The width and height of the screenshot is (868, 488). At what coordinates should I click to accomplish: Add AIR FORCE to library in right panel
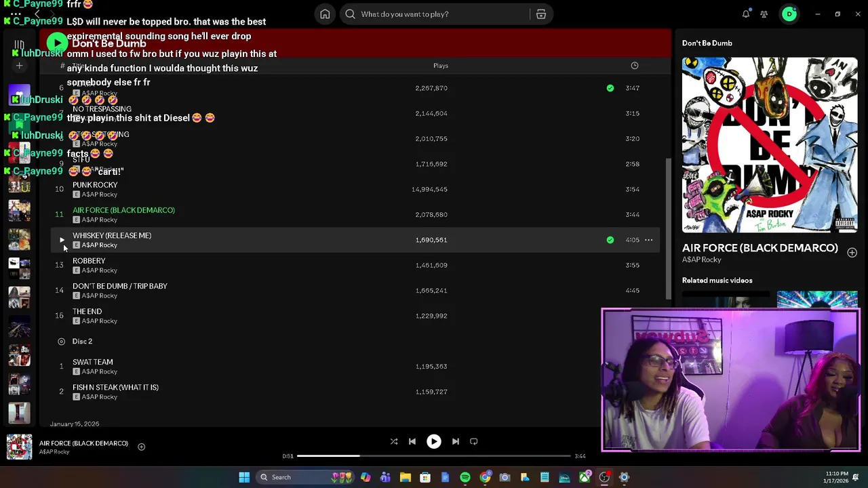pos(852,253)
